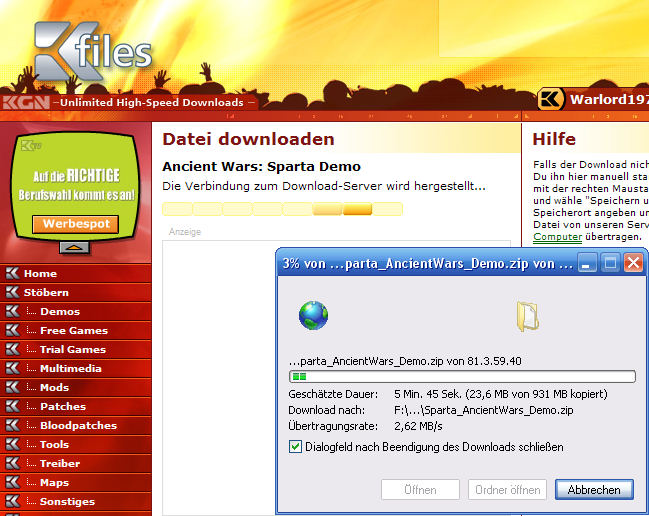Close the download dialog with X

click(633, 263)
